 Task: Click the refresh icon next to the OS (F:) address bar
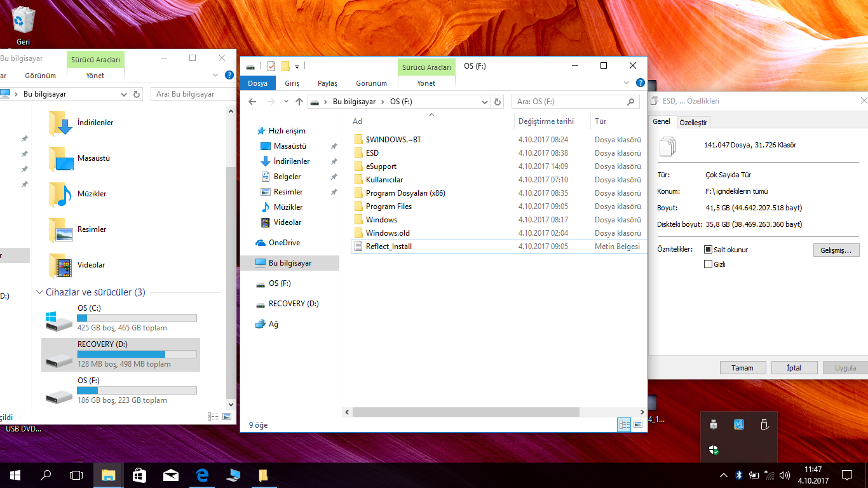[498, 102]
